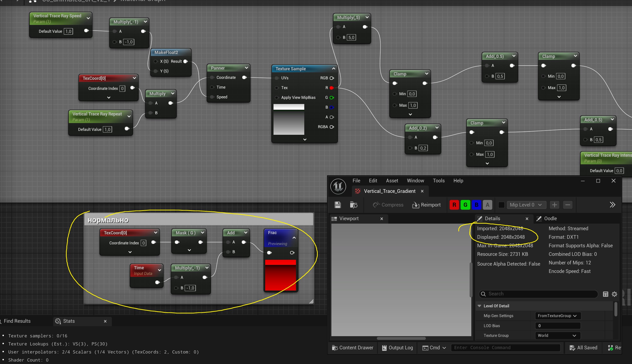
Task: Toggle the green channel G button
Action: click(465, 205)
